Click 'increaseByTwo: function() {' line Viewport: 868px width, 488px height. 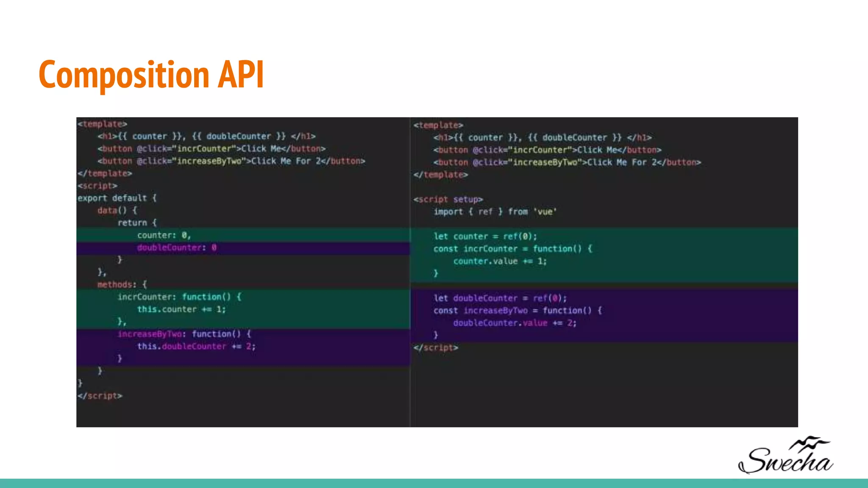184,334
